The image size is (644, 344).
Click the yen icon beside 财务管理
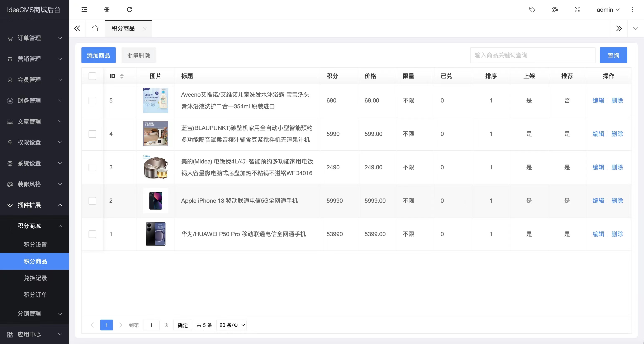10,101
